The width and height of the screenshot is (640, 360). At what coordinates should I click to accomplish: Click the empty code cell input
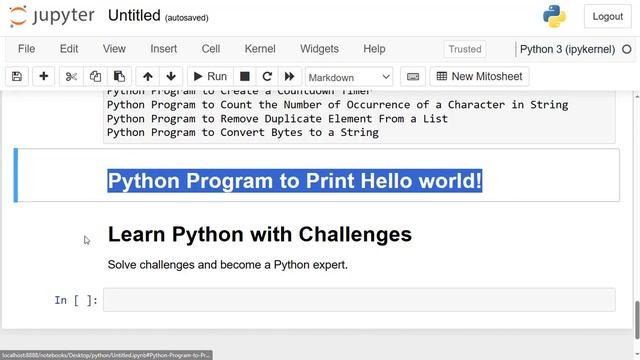click(x=359, y=300)
